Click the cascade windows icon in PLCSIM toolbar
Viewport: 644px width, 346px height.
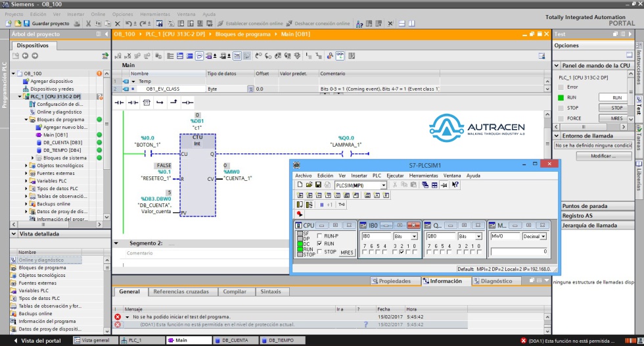pyautogui.click(x=425, y=185)
